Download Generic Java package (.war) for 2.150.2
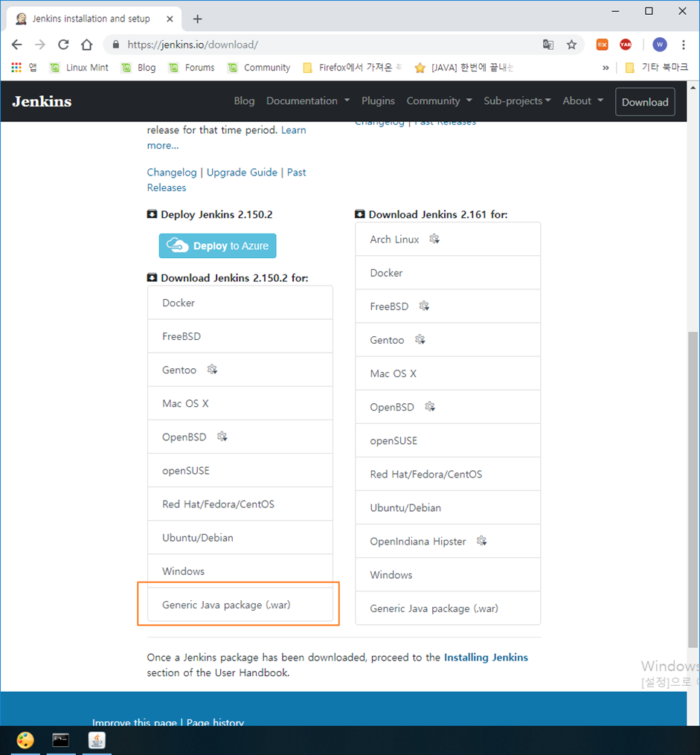 [x=240, y=605]
